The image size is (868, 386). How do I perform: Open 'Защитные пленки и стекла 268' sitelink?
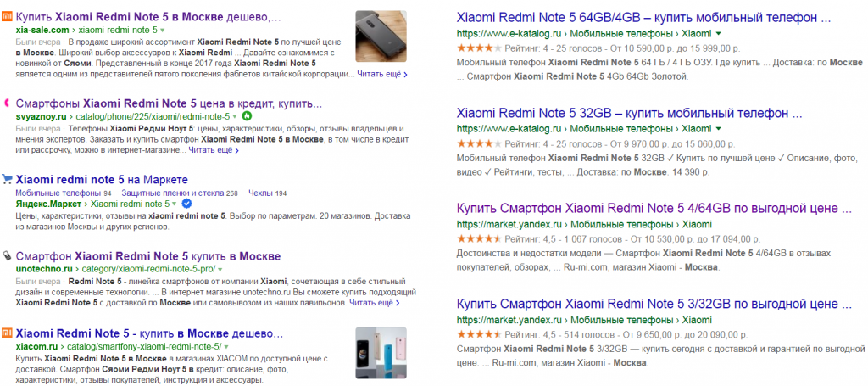pyautogui.click(x=180, y=193)
